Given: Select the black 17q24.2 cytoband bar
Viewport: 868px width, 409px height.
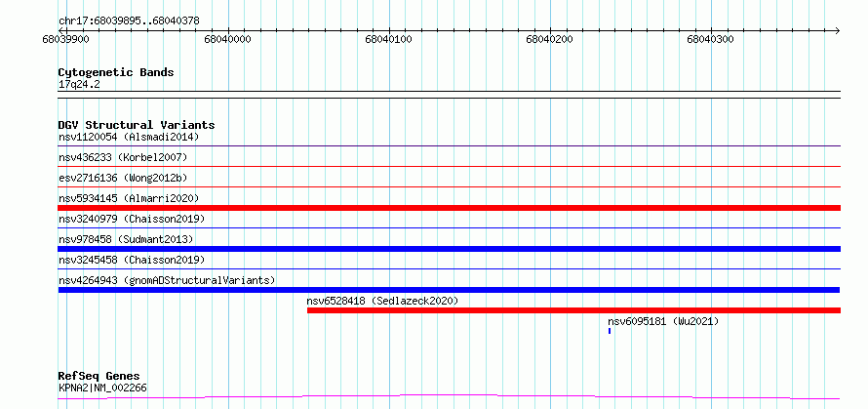Looking at the screenshot, I should 449,95.
